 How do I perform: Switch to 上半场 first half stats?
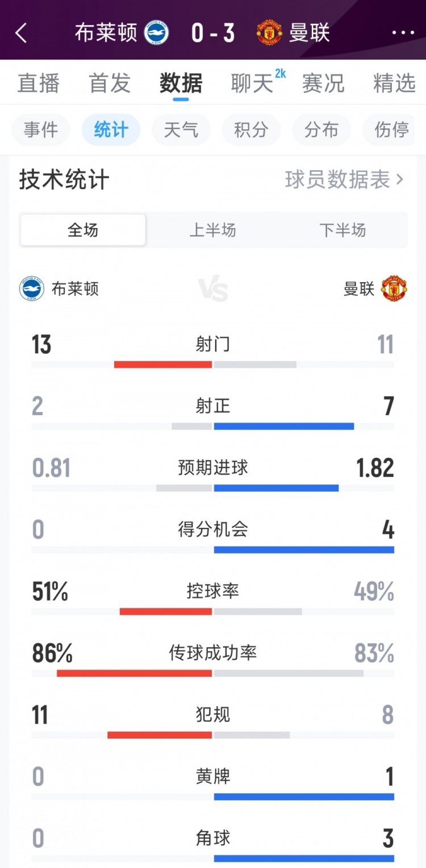(212, 230)
